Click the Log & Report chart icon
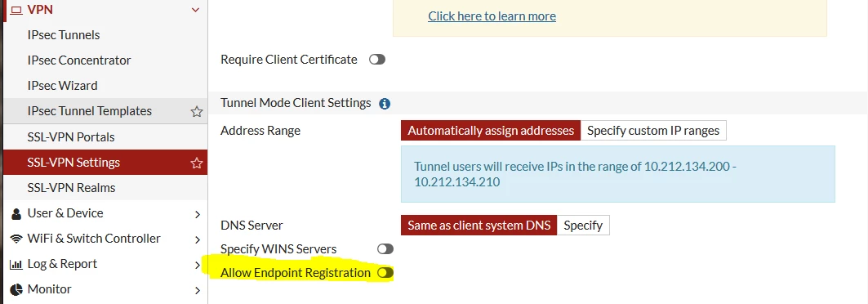The image size is (868, 304). coord(16,265)
